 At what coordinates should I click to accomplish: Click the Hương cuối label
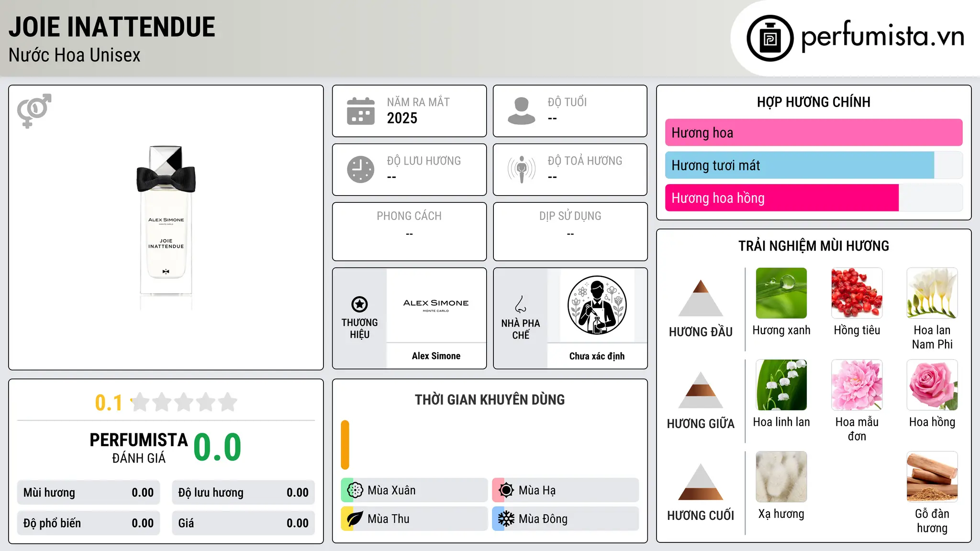(x=701, y=515)
